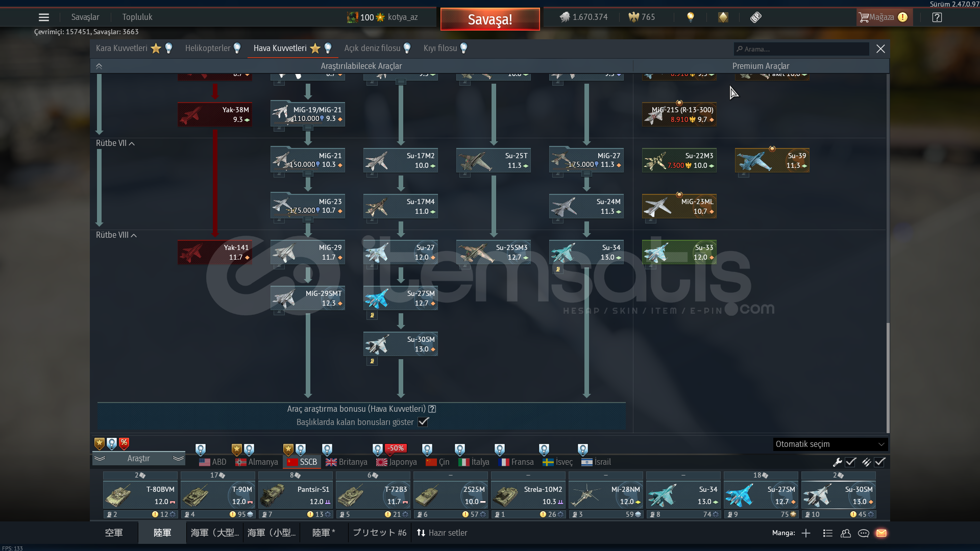Open chat bubble icon
Image resolution: width=980 pixels, height=551 pixels.
(x=864, y=533)
